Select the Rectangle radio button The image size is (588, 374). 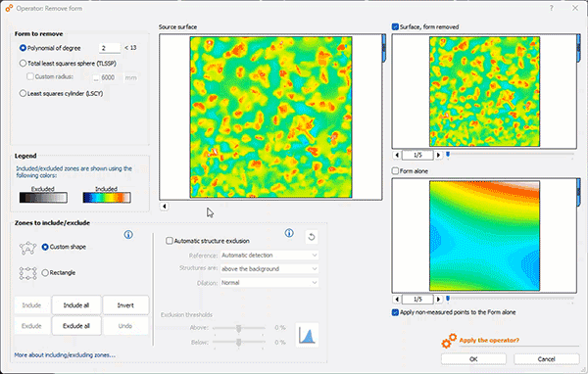coord(45,272)
